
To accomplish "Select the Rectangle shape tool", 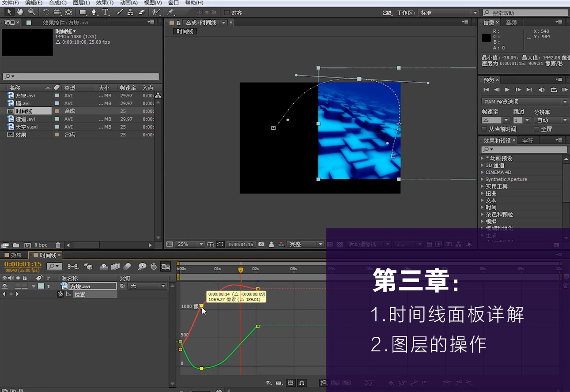I will [x=83, y=12].
